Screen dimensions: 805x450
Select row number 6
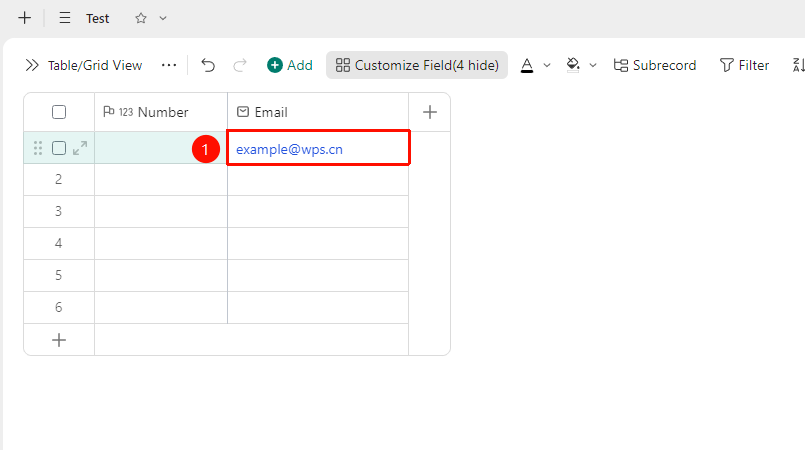59,307
